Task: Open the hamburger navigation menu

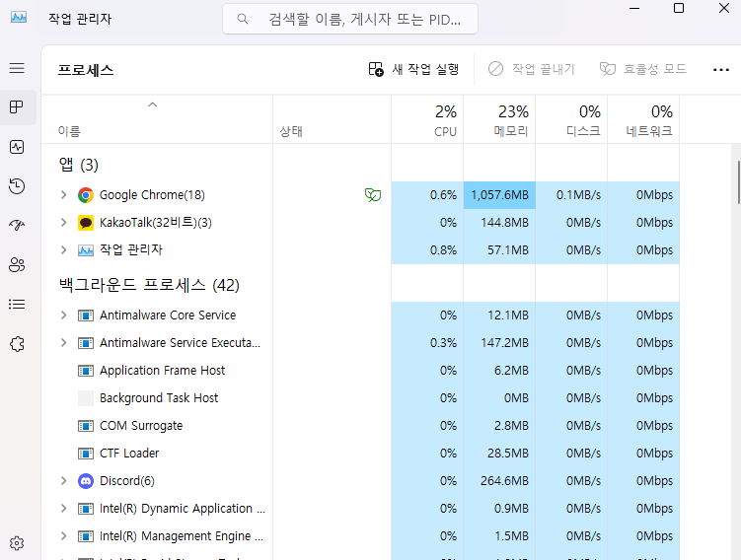Action: 17,68
